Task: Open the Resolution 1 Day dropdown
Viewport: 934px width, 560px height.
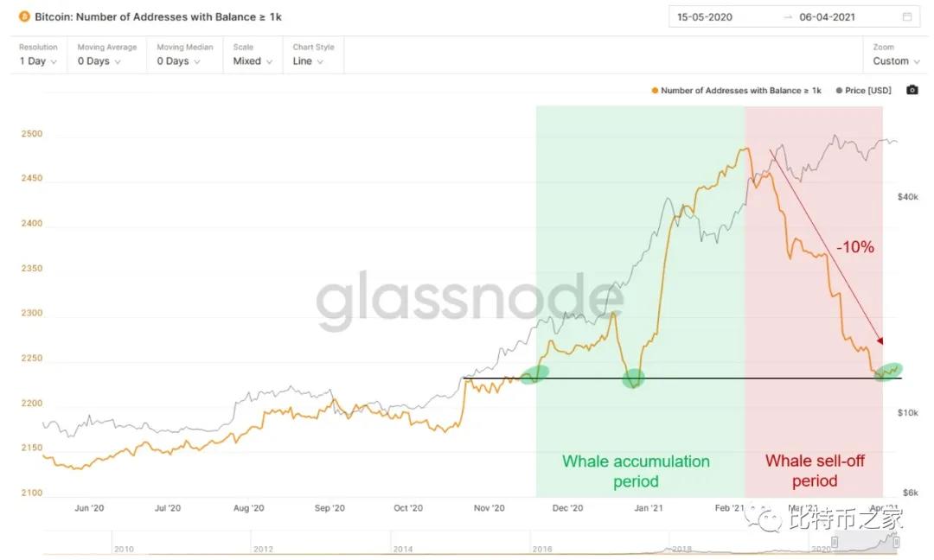Action: [x=39, y=61]
